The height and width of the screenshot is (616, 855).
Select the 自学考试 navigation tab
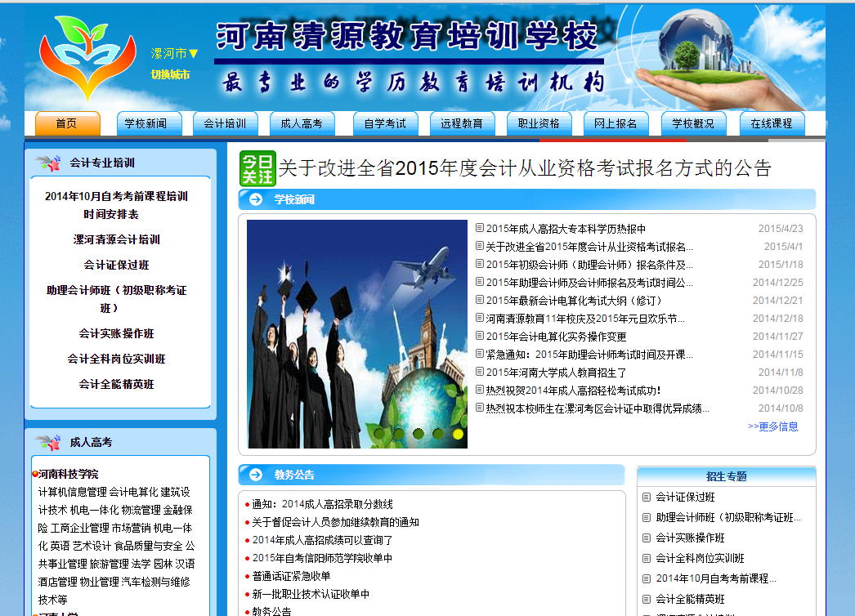click(386, 123)
